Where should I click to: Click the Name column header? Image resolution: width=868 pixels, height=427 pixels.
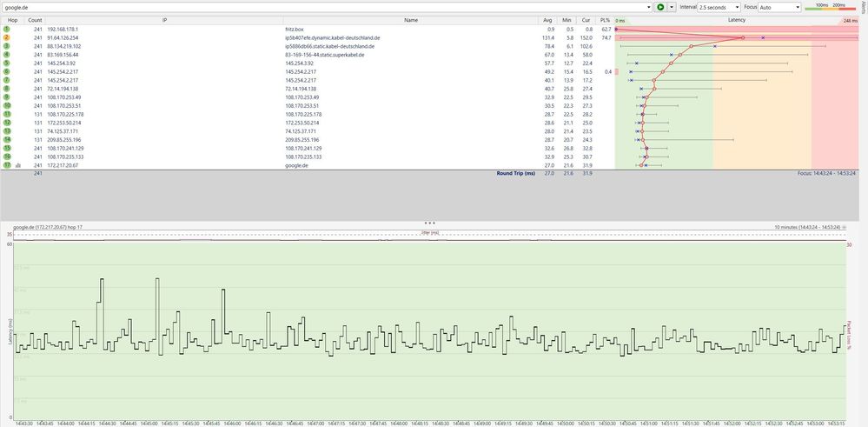410,20
